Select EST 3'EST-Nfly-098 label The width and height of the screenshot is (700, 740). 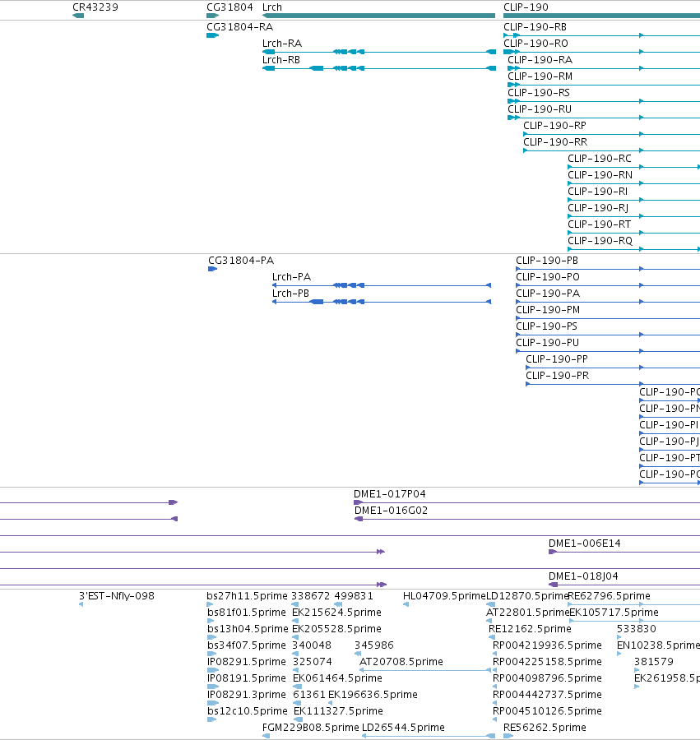pos(117,596)
